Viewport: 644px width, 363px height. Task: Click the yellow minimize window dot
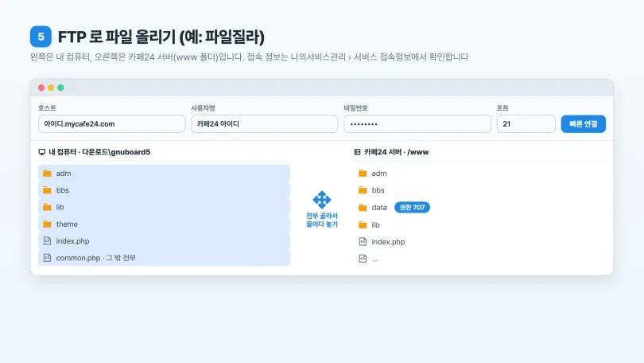(51, 88)
